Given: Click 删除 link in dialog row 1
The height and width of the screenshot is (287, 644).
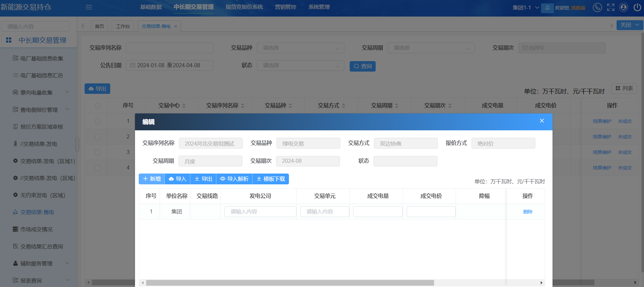Looking at the screenshot, I should 528,212.
